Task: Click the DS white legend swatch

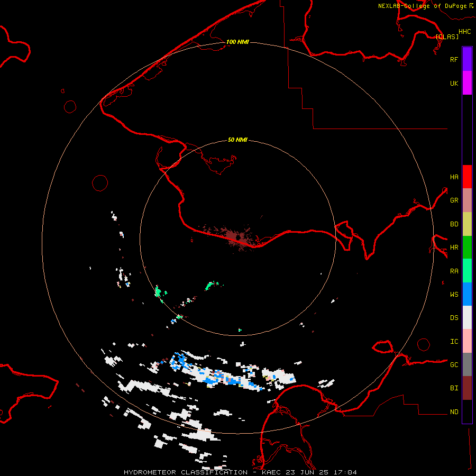Action: point(467,317)
